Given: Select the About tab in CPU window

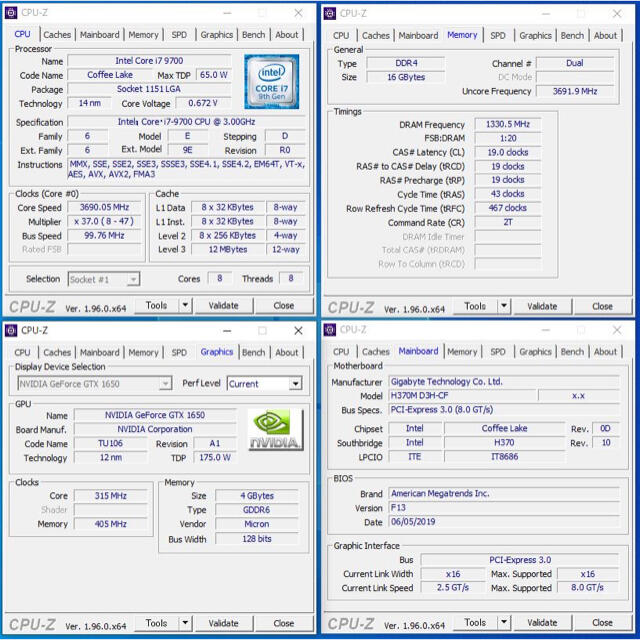Looking at the screenshot, I should click(287, 35).
